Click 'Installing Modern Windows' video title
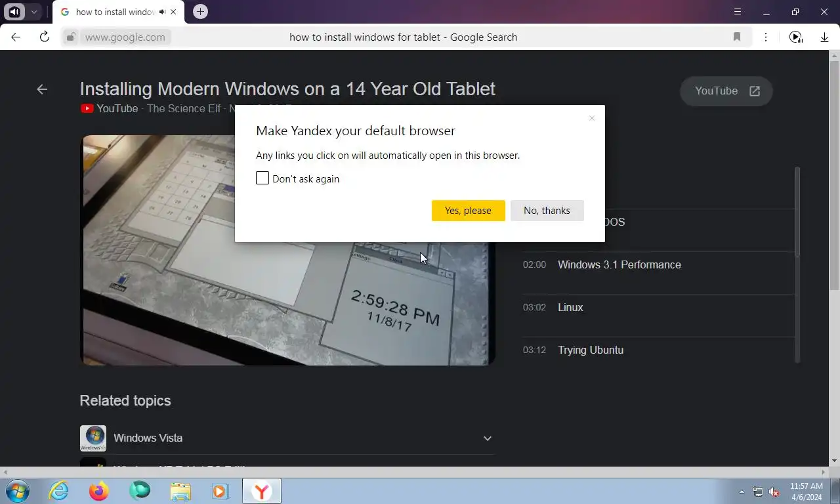840x504 pixels. [x=287, y=89]
